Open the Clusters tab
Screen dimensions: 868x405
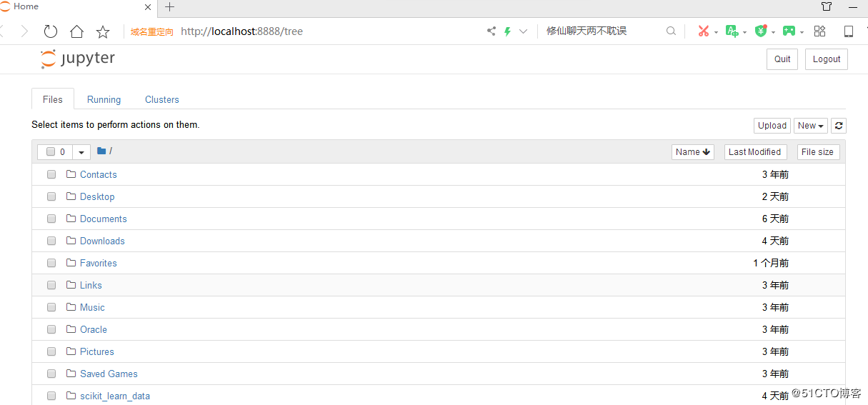point(161,100)
